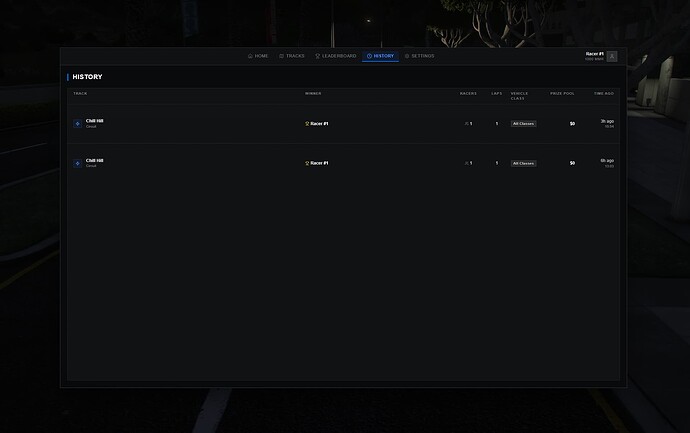This screenshot has width=690, height=433.
Task: Click the racers people icon in 6h ago row
Action: pyautogui.click(x=466, y=163)
